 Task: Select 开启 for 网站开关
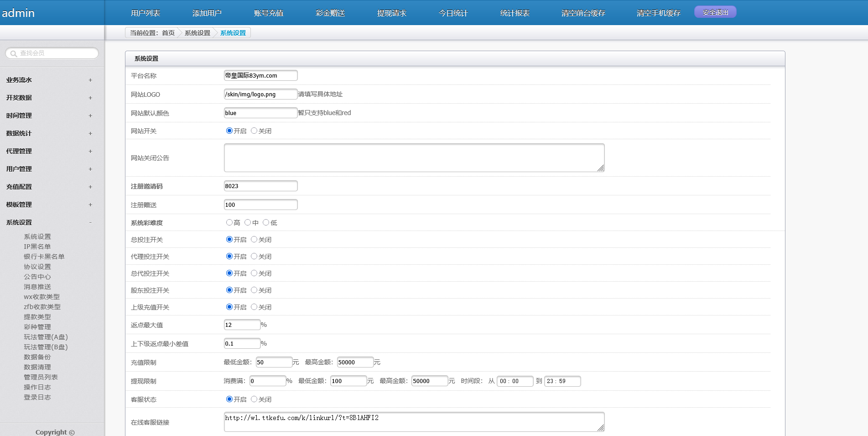pos(229,131)
